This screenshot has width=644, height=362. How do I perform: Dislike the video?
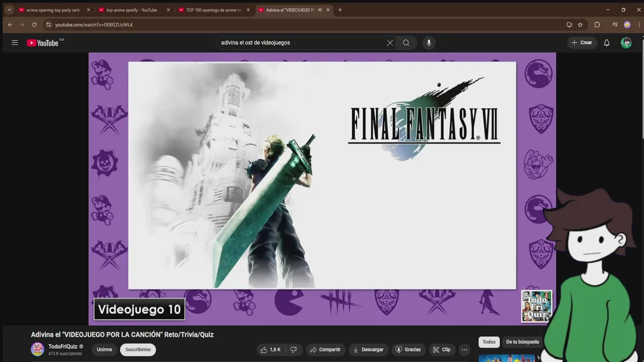click(x=293, y=349)
